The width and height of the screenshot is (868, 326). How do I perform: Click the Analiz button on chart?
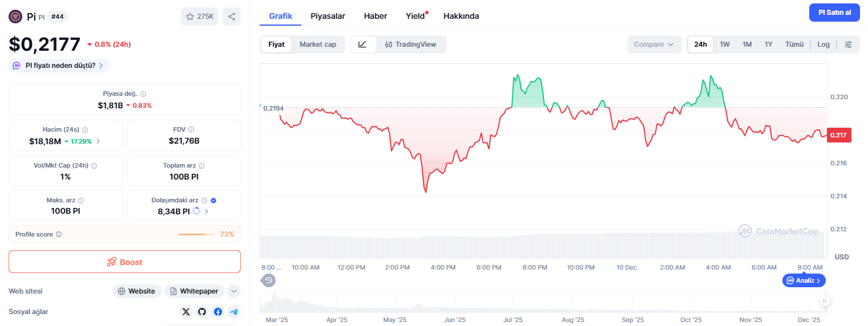804,280
